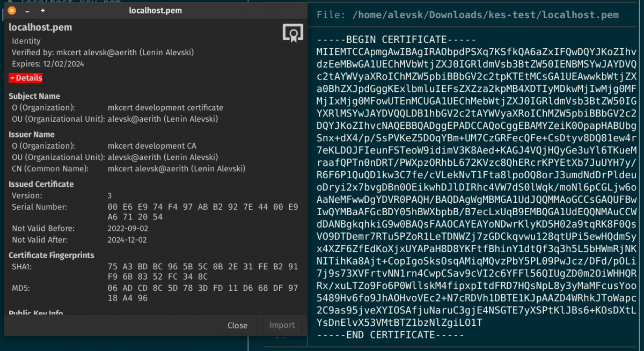This screenshot has height=351, width=644.
Task: Minimize the localhost.pem viewer window
Action: (27, 10)
